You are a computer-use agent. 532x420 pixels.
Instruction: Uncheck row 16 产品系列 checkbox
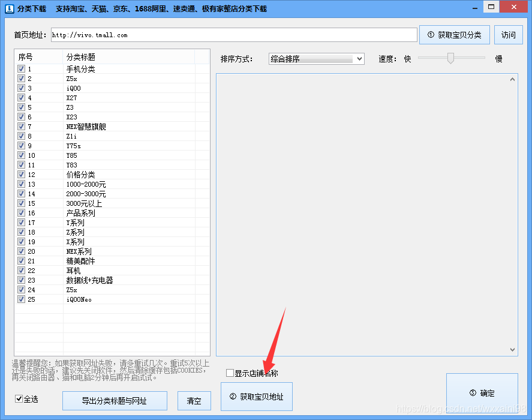[x=21, y=213]
